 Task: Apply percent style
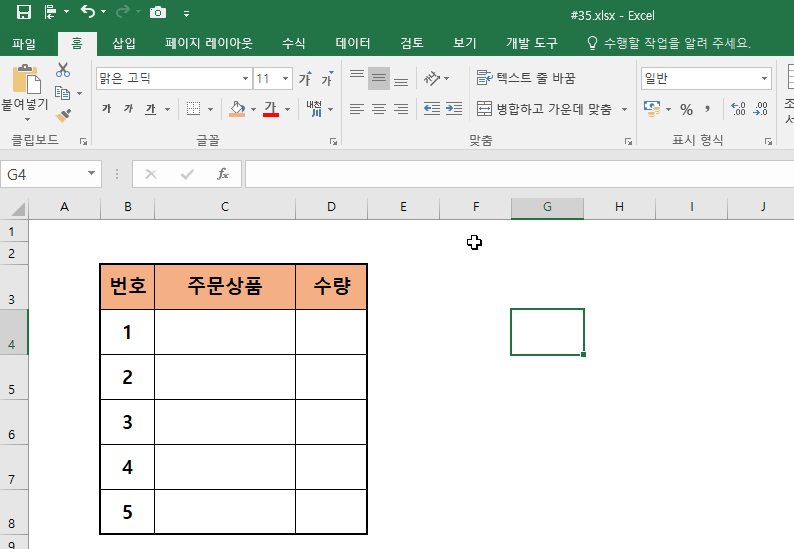tap(686, 109)
